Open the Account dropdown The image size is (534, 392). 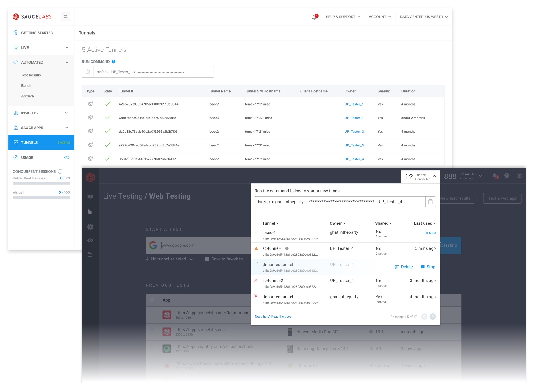pos(380,17)
